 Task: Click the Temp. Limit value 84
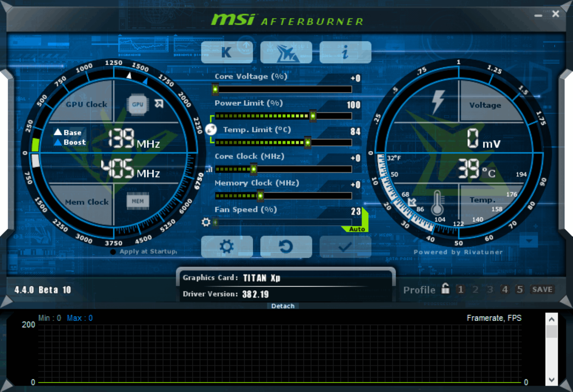point(355,131)
